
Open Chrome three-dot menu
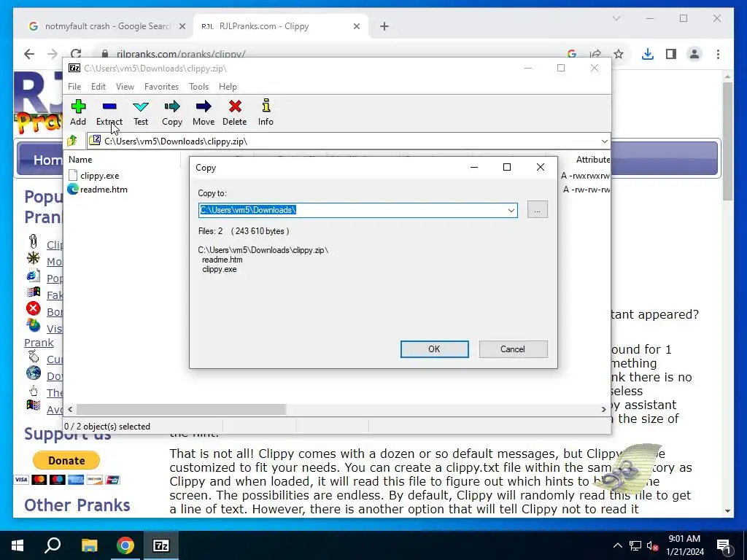pyautogui.click(x=718, y=54)
